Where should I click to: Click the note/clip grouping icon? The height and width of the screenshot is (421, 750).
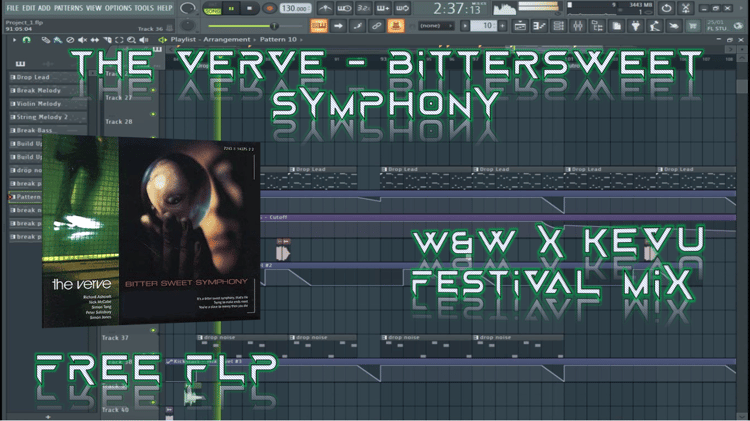coord(357,26)
